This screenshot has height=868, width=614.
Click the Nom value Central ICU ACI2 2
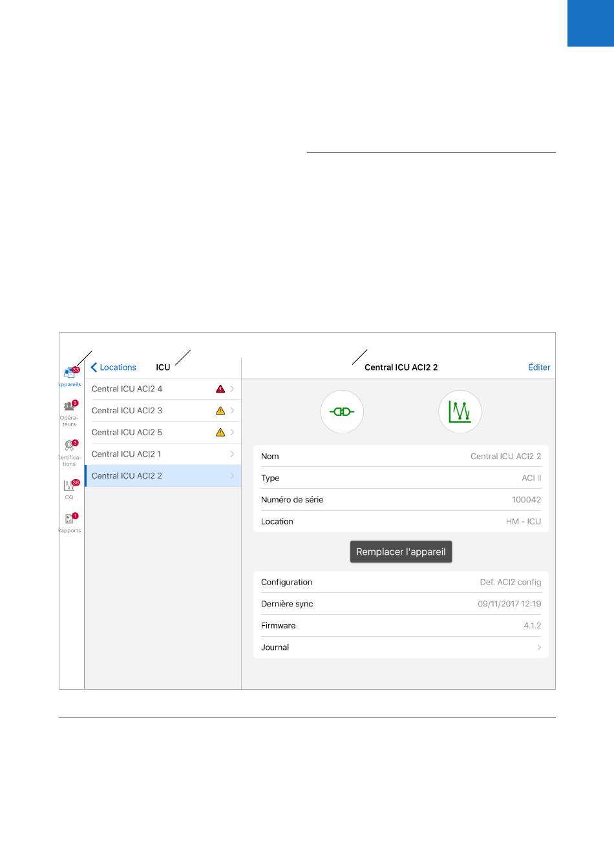point(505,456)
